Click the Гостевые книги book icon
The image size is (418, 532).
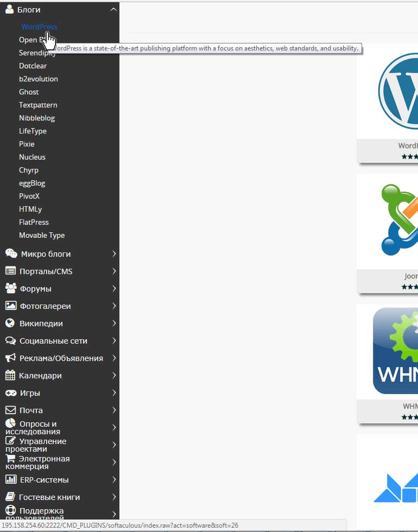(x=10, y=497)
